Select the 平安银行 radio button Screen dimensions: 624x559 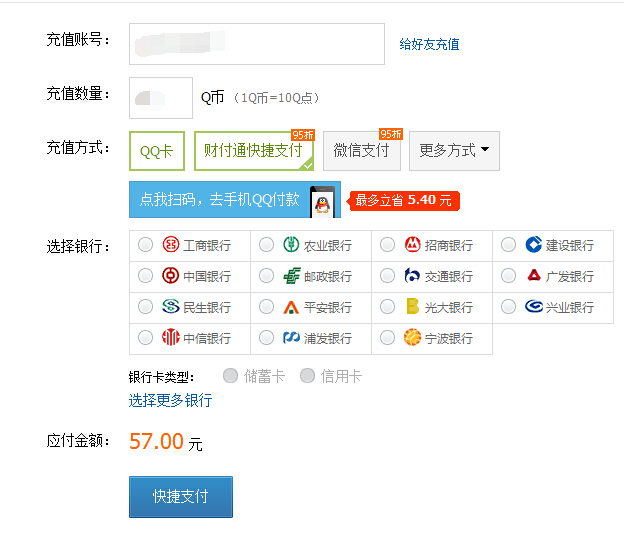[x=266, y=306]
